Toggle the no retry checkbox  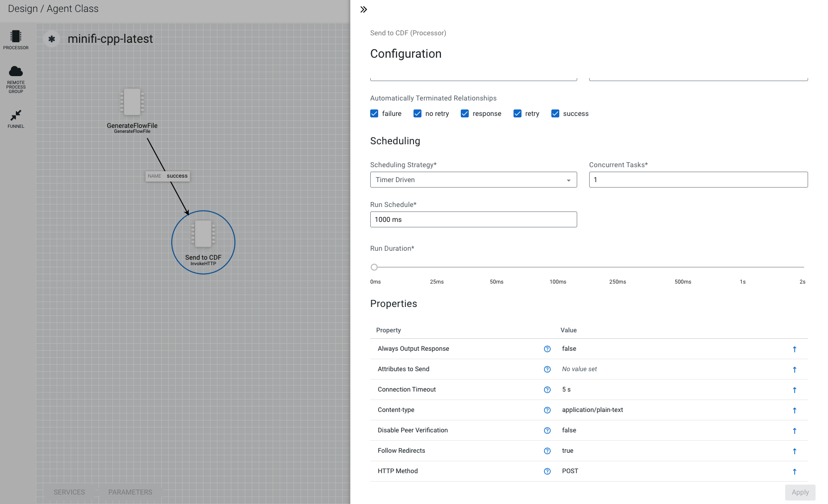pyautogui.click(x=417, y=114)
